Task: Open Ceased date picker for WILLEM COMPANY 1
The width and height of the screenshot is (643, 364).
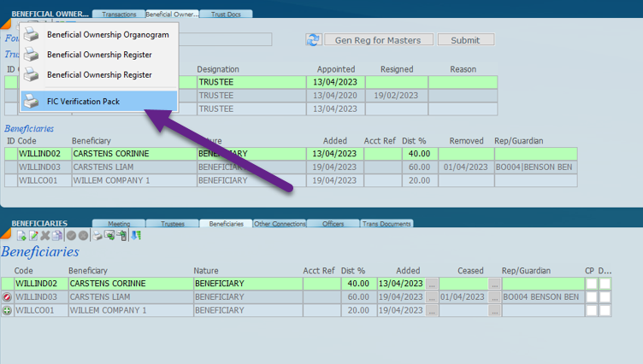Action: coord(494,310)
